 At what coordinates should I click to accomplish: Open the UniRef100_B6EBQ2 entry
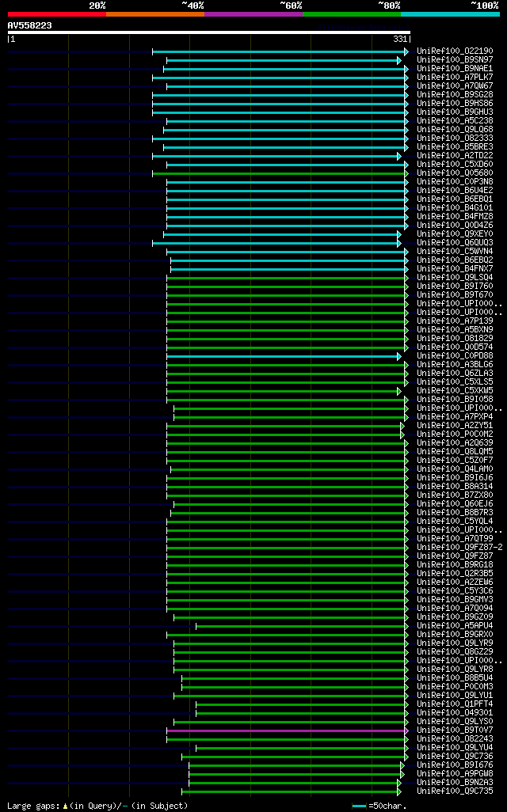click(455, 260)
